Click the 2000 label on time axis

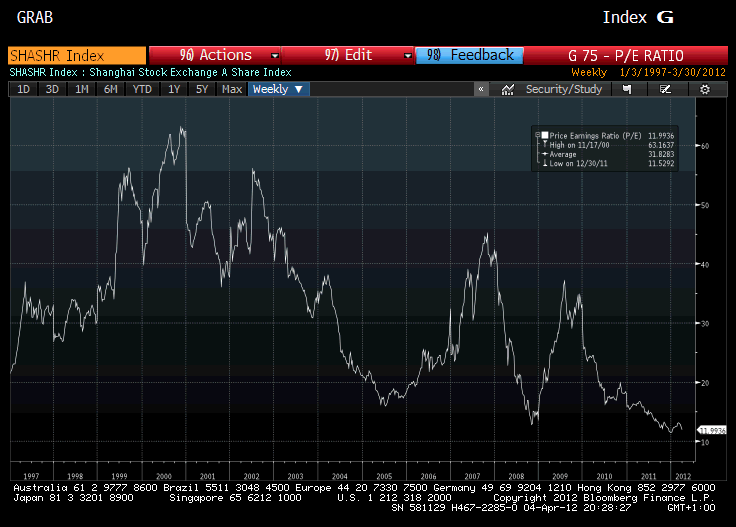coord(164,476)
